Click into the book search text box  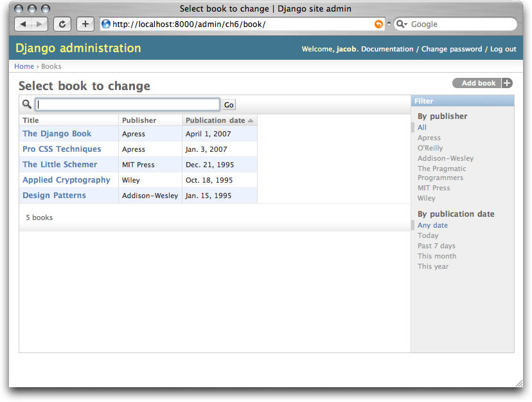coord(128,104)
